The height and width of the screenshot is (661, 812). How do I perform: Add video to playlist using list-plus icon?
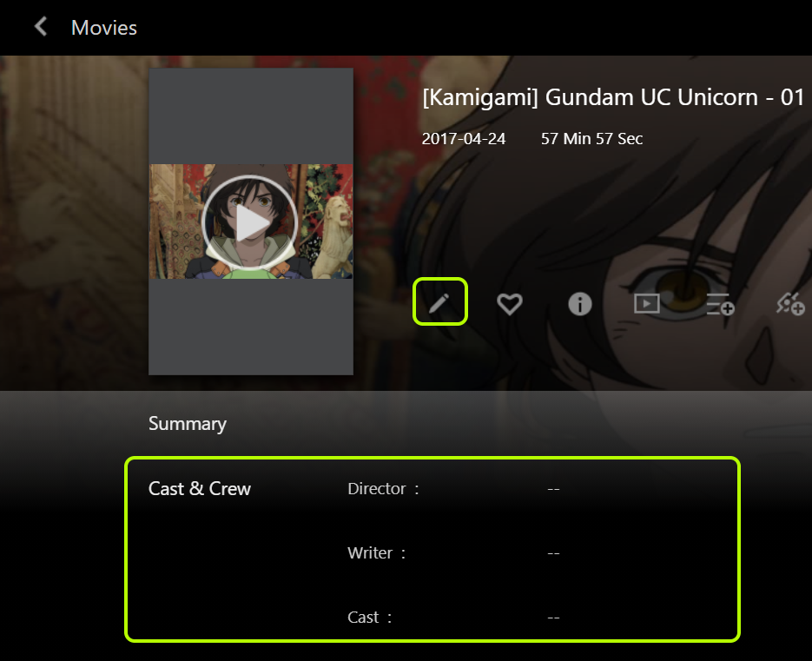pos(720,304)
